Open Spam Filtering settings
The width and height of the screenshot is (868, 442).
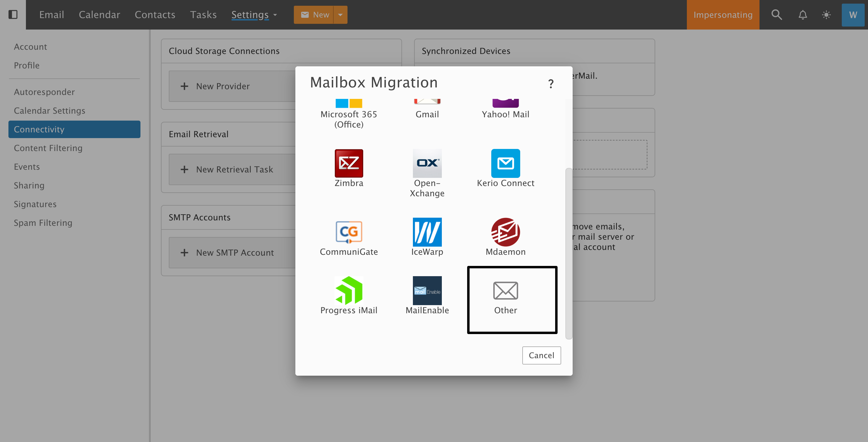point(74,223)
